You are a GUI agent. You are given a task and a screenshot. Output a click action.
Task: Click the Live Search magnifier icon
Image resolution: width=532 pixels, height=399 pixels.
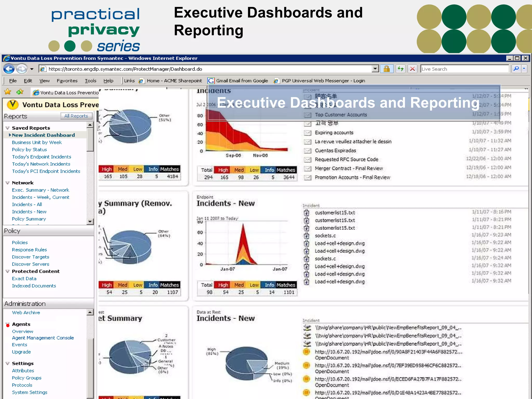click(x=516, y=69)
